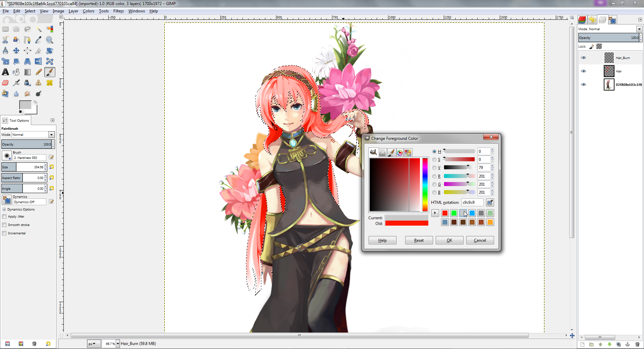644x349 pixels.
Task: Open the color history arrow menu button
Action: tap(435, 213)
